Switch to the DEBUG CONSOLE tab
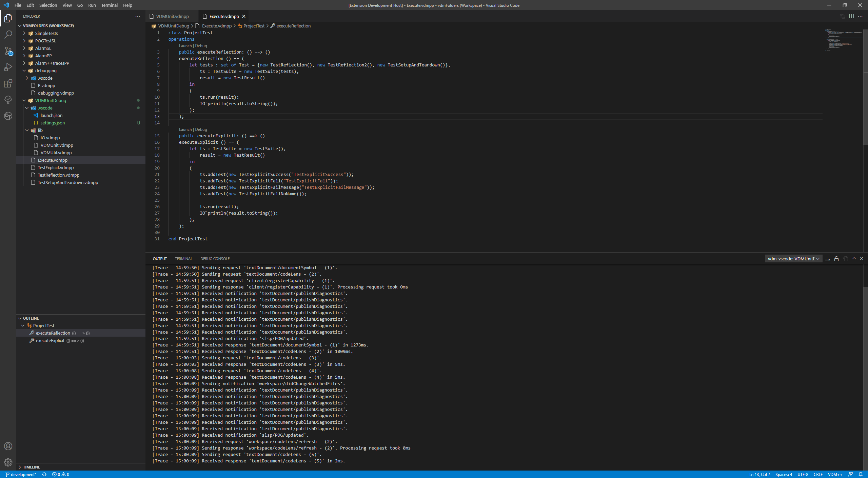Viewport: 868px width, 478px height. click(215, 258)
